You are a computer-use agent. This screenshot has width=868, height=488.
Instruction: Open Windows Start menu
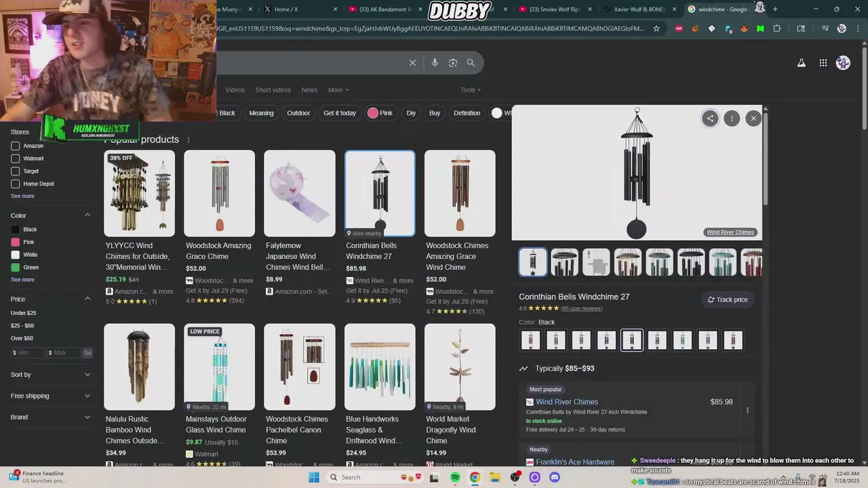tap(313, 477)
